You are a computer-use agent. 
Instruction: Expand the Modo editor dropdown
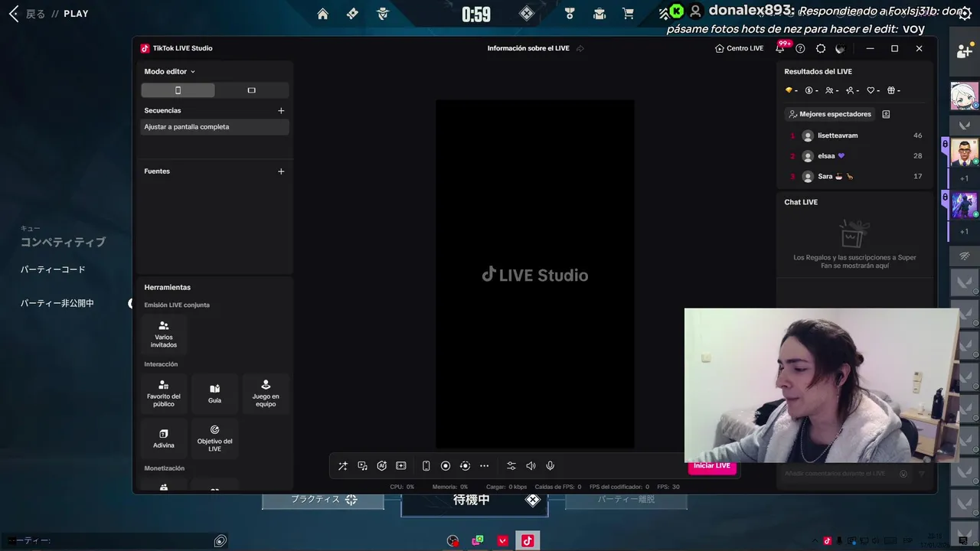click(x=169, y=71)
